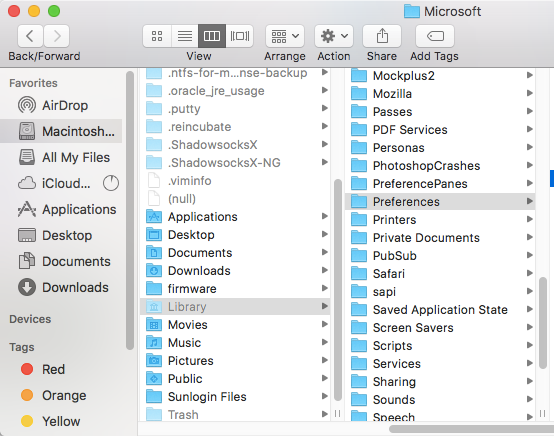Select the Downloads folder in the column

(x=235, y=271)
